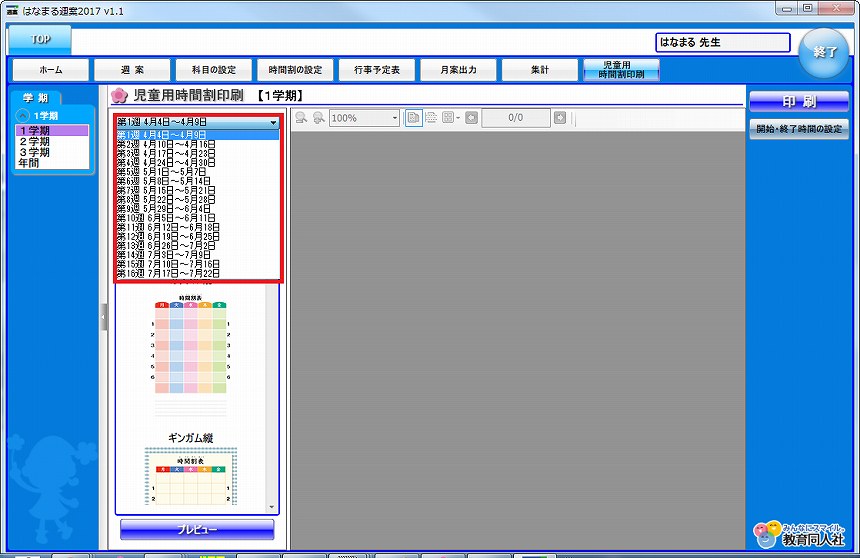Collapse the 1学期 header circle icon
This screenshot has width=860, height=558.
[23, 116]
